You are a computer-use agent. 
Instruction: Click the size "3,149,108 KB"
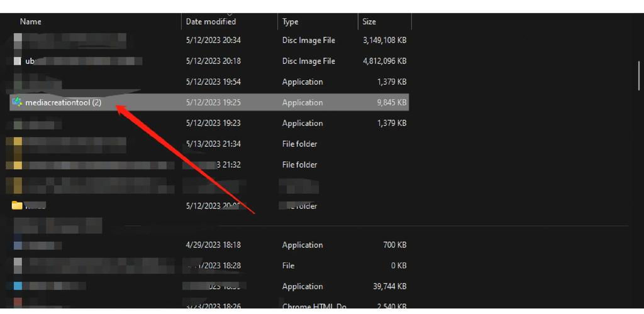pyautogui.click(x=385, y=40)
